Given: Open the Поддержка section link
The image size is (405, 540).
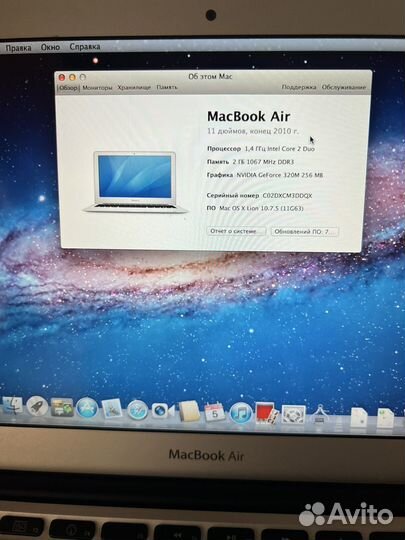Looking at the screenshot, I should (x=299, y=87).
